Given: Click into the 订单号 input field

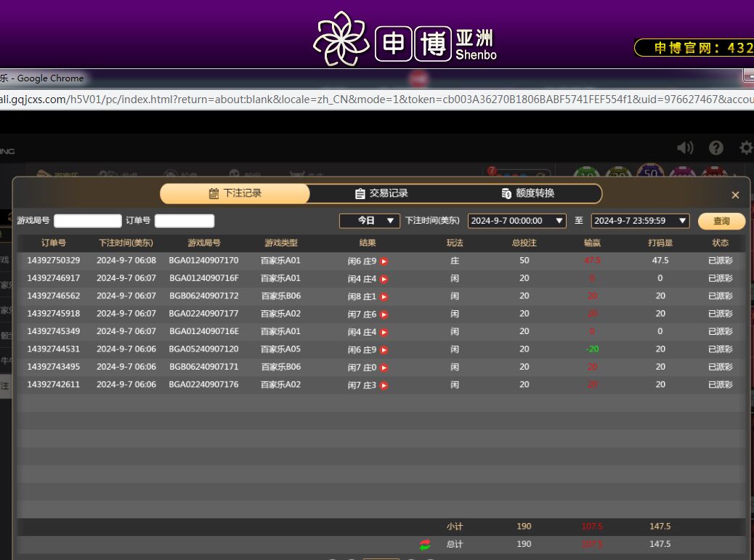Looking at the screenshot, I should pyautogui.click(x=185, y=221).
